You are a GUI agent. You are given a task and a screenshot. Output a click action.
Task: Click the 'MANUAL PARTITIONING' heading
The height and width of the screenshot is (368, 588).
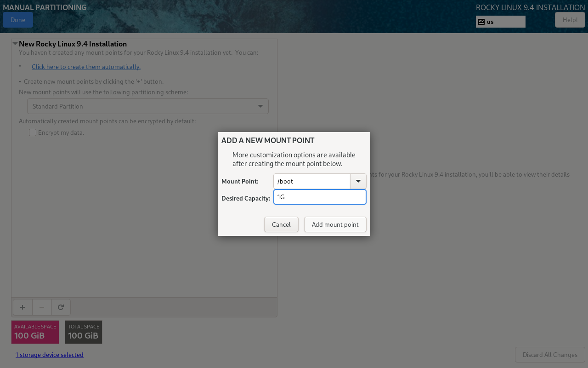[45, 7]
